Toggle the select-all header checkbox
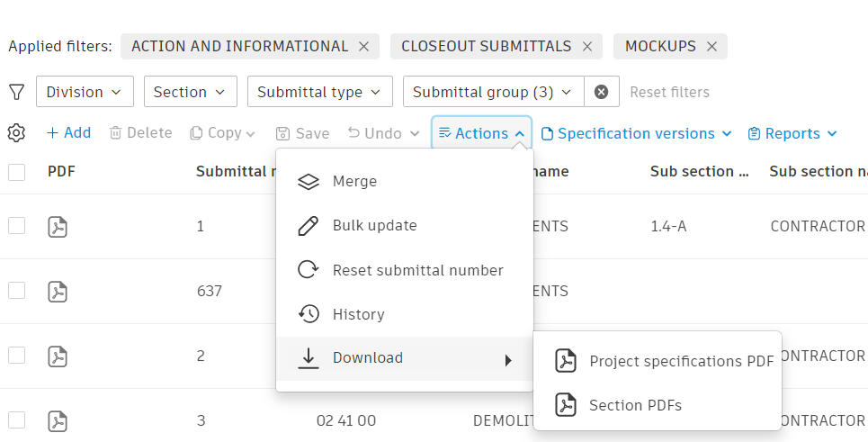Viewport: 868px width, 442px height. click(x=17, y=172)
